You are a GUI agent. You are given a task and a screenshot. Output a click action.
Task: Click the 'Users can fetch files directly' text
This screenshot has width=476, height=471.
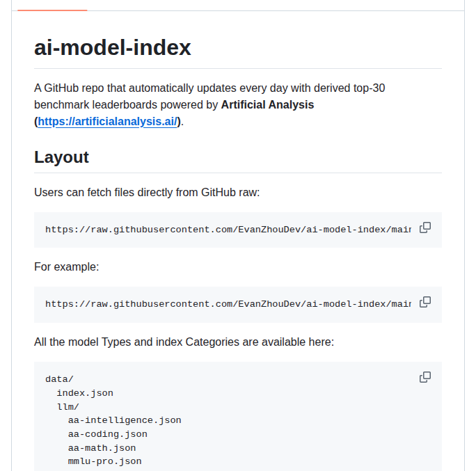tap(147, 193)
